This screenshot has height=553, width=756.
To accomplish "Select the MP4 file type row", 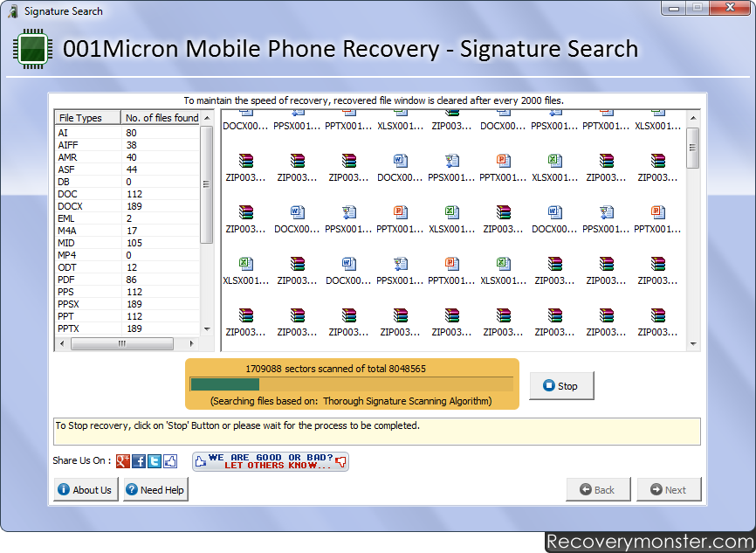I will 127,255.
